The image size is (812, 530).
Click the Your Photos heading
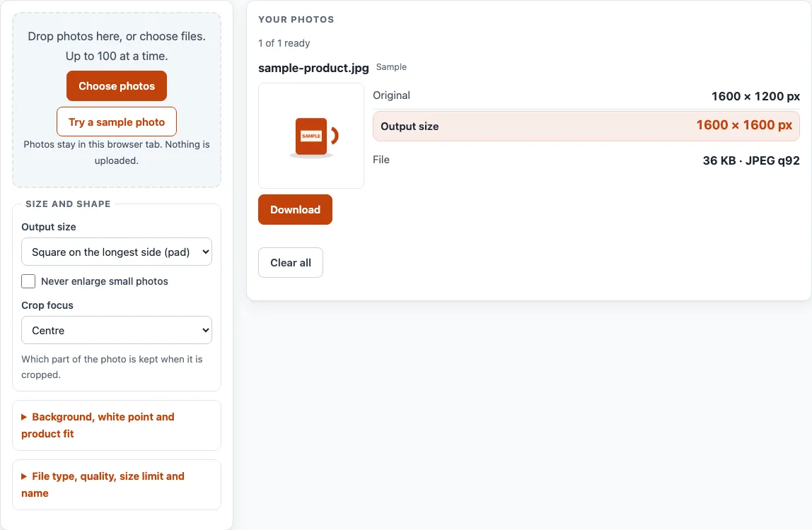point(296,20)
